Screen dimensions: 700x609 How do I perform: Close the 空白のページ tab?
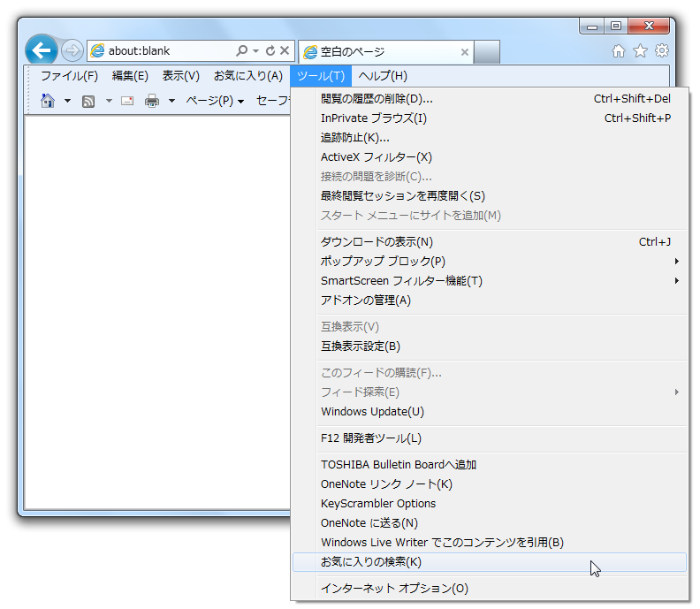(464, 52)
